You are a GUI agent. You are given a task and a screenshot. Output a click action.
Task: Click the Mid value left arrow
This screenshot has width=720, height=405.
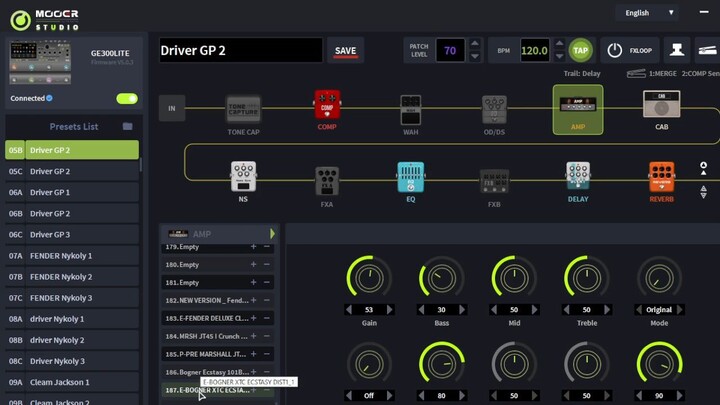click(494, 309)
